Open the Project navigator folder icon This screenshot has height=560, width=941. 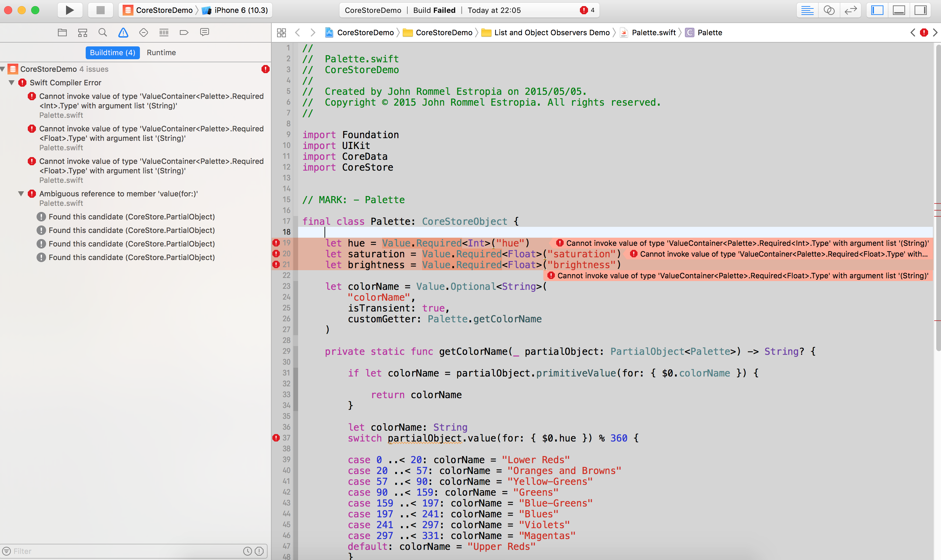click(x=62, y=33)
